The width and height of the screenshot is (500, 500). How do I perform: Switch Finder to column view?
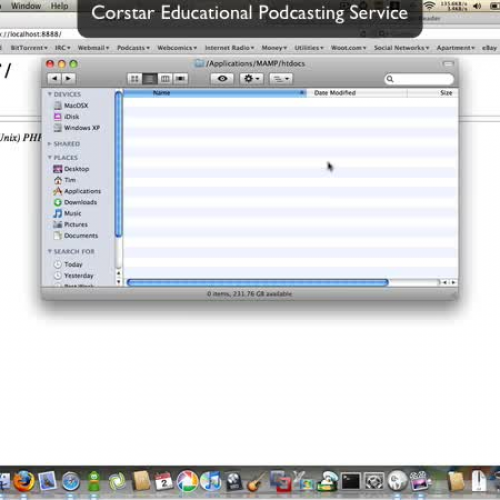(x=165, y=79)
